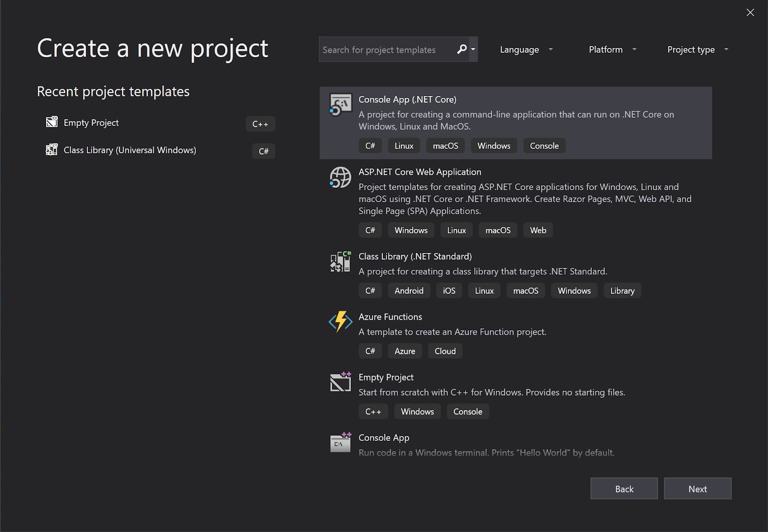Click the C++ Console App terminal icon
The image size is (768, 532).
[x=340, y=443]
